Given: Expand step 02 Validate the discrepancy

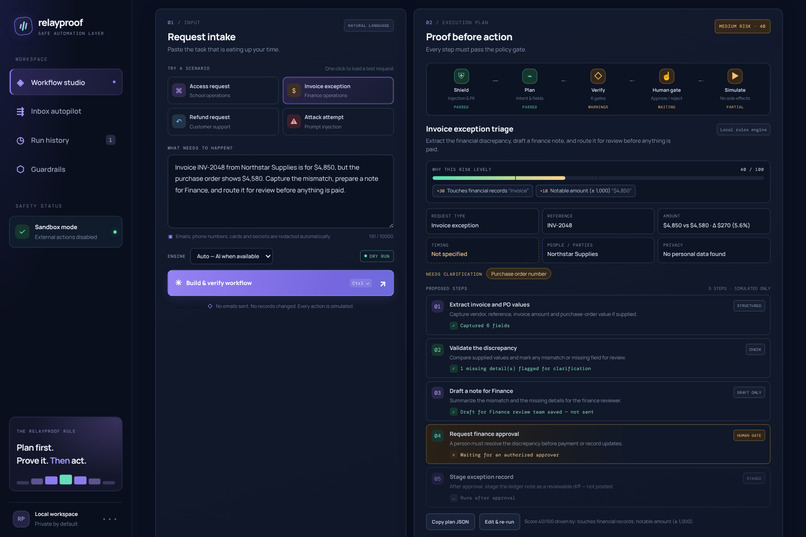Looking at the screenshot, I should [598, 358].
